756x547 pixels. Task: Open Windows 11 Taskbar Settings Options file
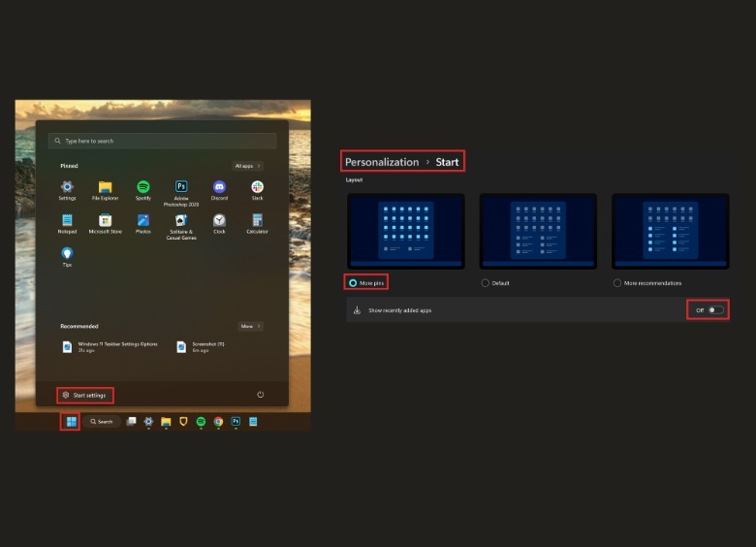pos(102,346)
